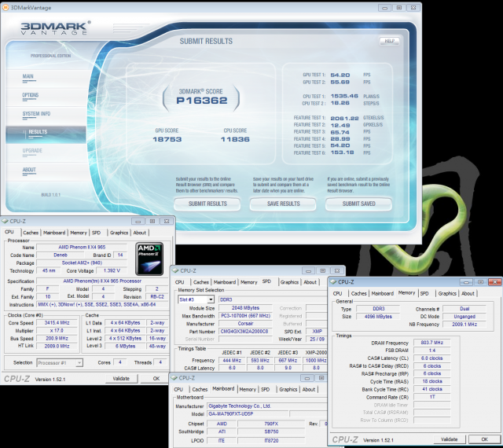Open the Slot #3 memory slot dropdown
This screenshot has height=448, width=503.
(211, 299)
